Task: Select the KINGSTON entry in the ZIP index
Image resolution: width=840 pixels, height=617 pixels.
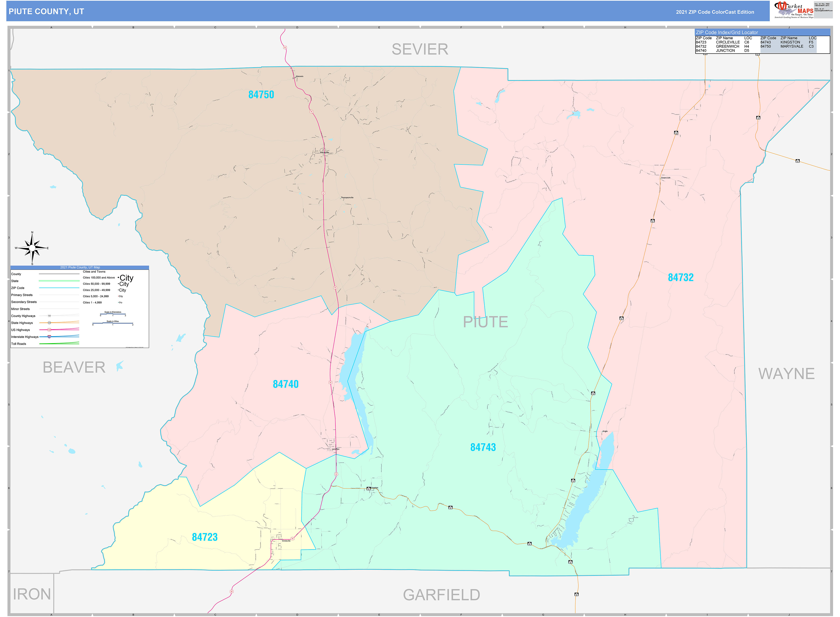Action: click(791, 42)
